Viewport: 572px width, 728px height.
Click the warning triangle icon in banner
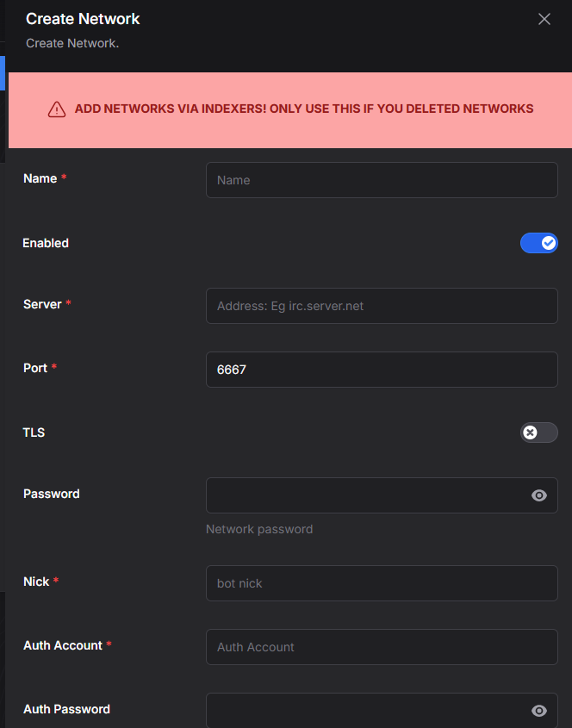57,109
